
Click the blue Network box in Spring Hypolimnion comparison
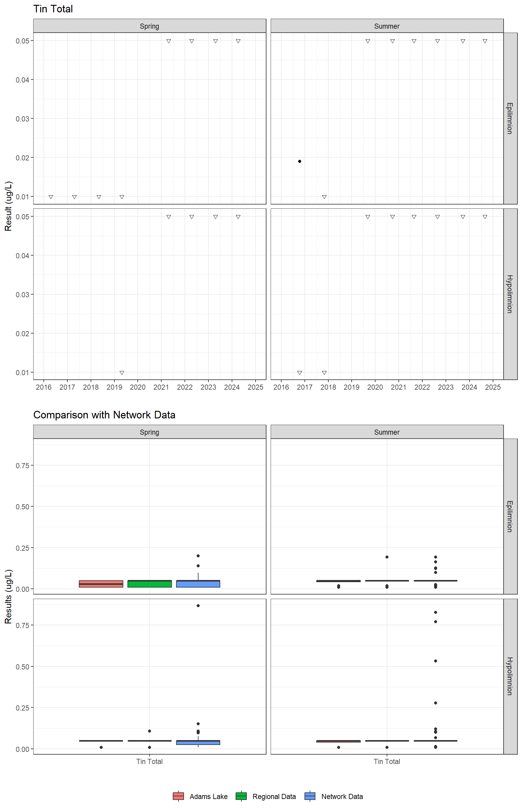pyautogui.click(x=198, y=742)
